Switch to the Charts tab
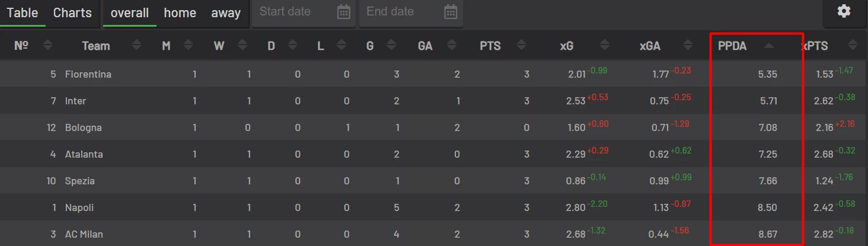Image resolution: width=868 pixels, height=246 pixels. (x=73, y=12)
